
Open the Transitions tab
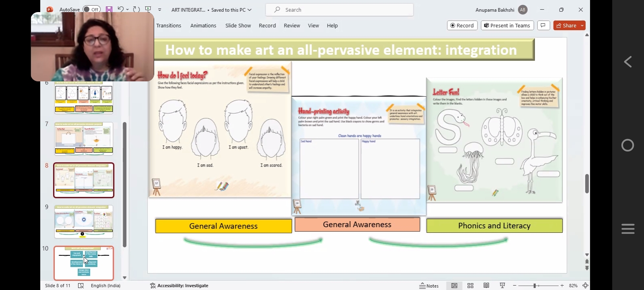[x=169, y=25]
